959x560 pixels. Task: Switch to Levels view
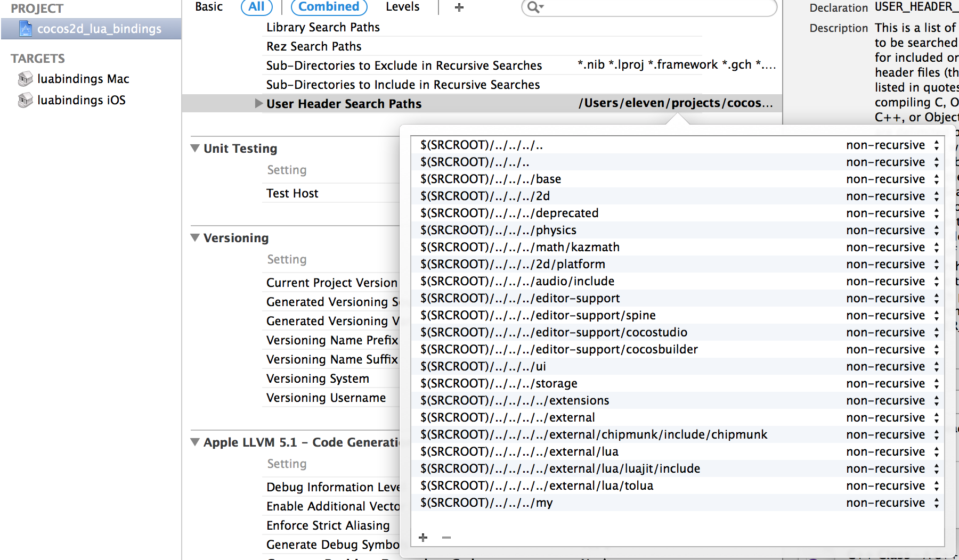click(402, 7)
